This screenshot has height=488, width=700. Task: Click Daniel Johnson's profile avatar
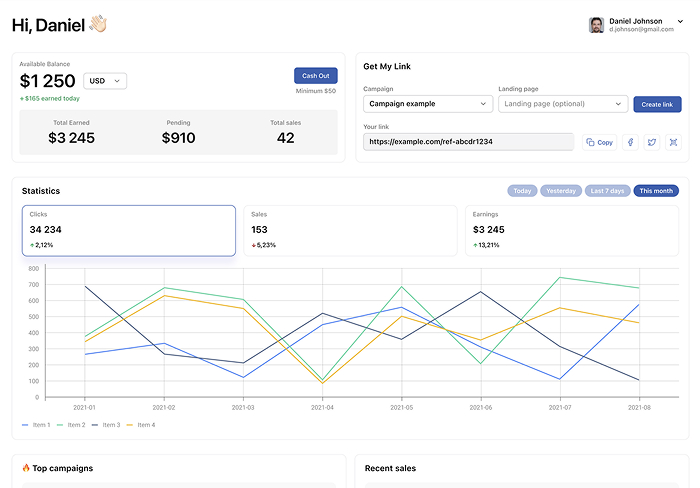pos(596,25)
